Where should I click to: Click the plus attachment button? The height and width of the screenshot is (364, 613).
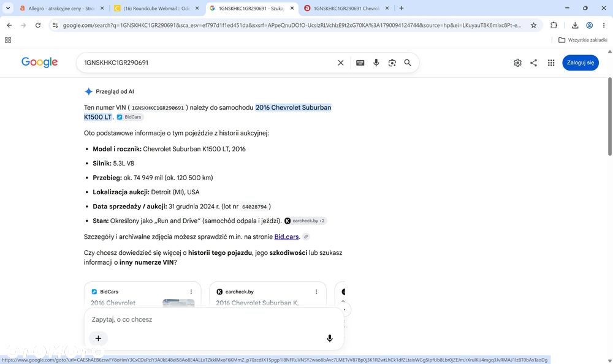[98, 338]
